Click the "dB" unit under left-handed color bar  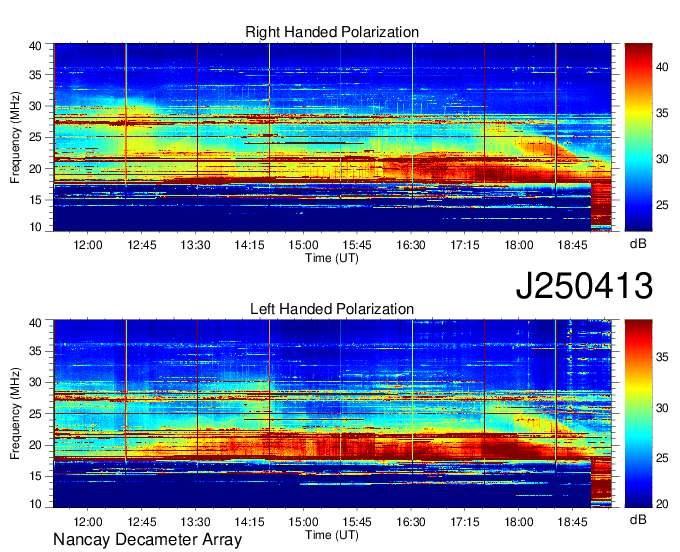tap(638, 519)
